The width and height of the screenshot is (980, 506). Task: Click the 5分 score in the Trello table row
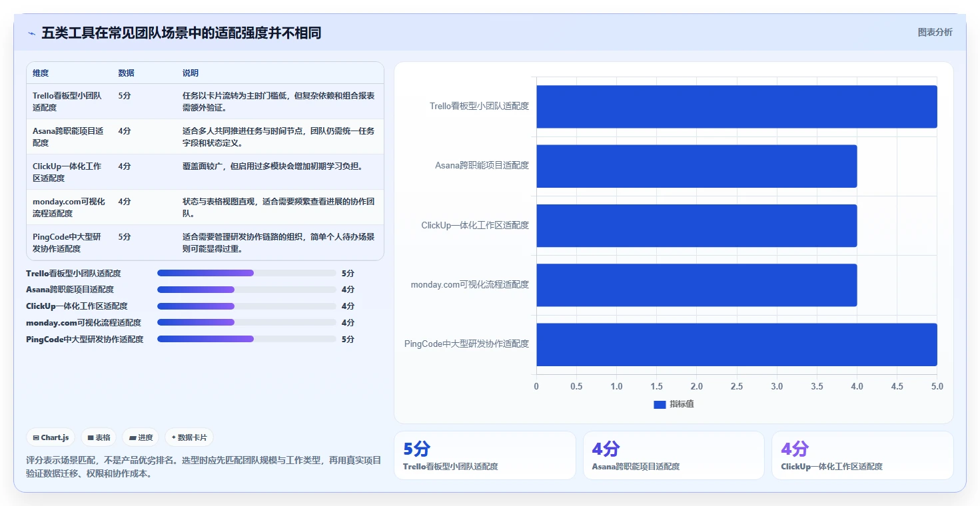125,96
